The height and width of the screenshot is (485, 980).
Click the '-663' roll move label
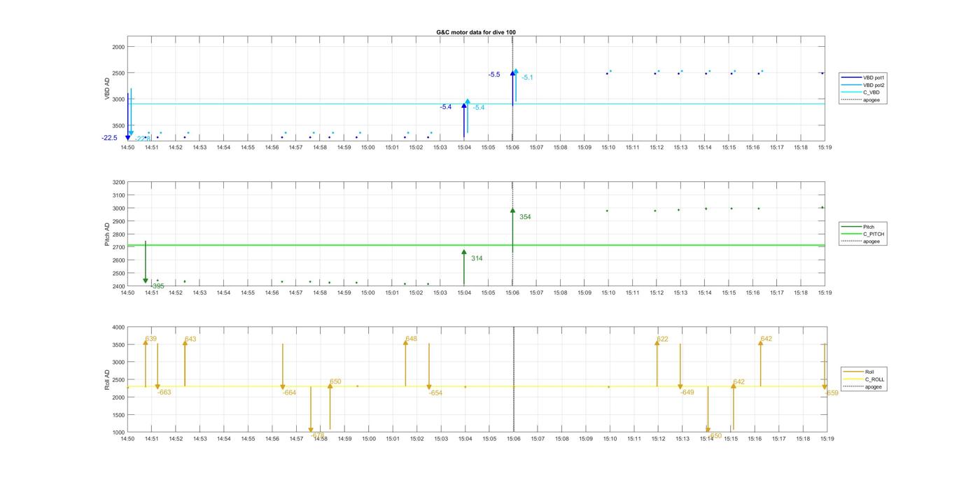[x=164, y=393]
